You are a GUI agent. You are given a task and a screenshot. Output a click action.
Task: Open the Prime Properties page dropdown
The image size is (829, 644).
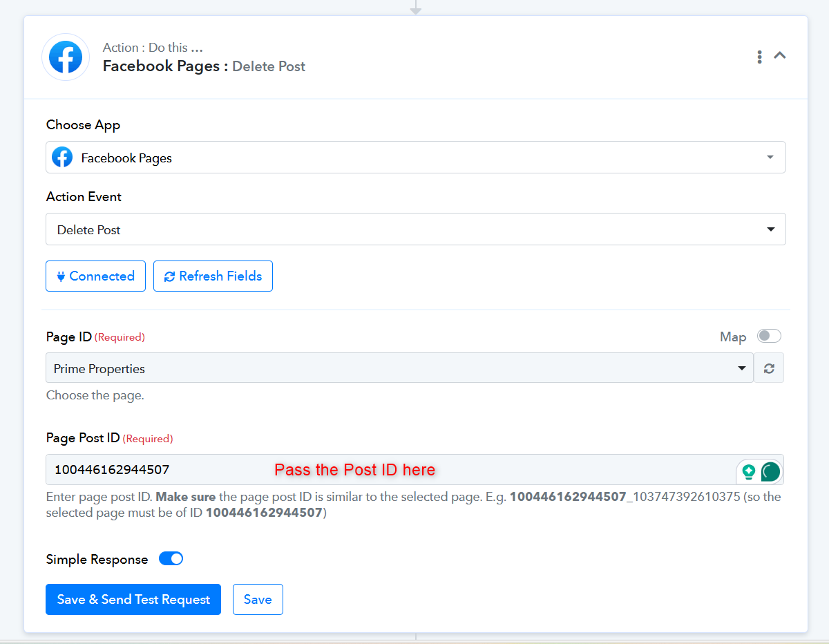tap(399, 368)
